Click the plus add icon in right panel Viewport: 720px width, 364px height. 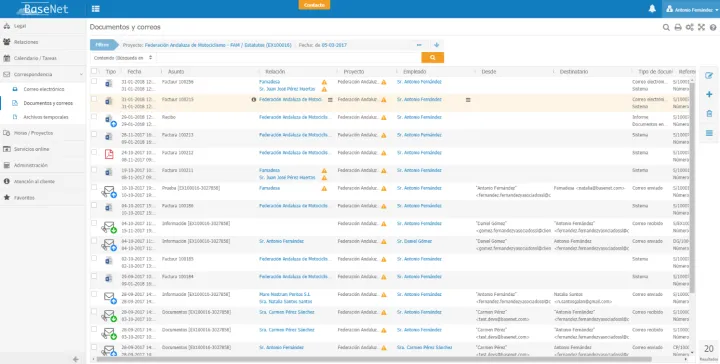coord(709,95)
